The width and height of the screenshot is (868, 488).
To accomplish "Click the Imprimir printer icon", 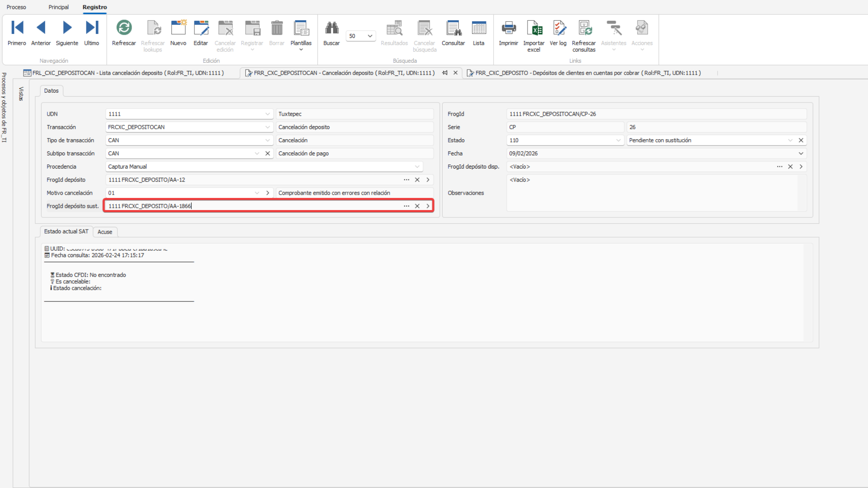I will point(508,28).
